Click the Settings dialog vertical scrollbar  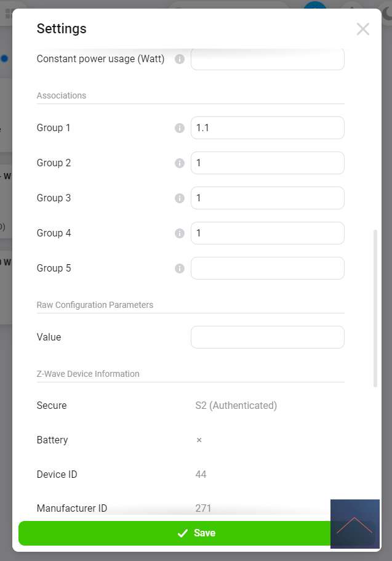pyautogui.click(x=375, y=308)
